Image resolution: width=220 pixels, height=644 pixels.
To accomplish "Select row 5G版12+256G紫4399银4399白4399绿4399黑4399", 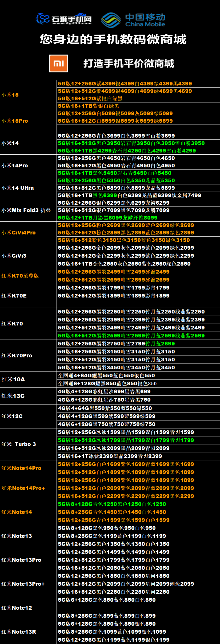I will 138,84.
